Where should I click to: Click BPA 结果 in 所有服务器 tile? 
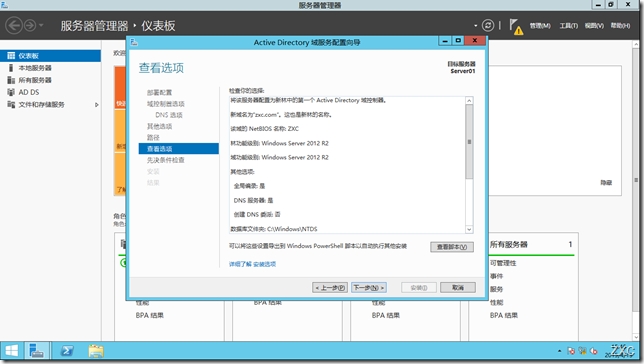(504, 316)
